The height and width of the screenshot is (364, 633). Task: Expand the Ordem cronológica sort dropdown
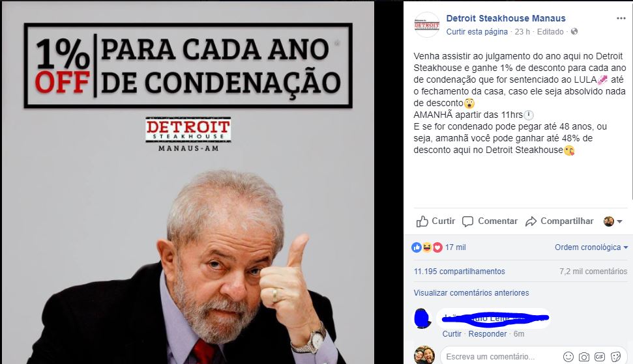(591, 247)
